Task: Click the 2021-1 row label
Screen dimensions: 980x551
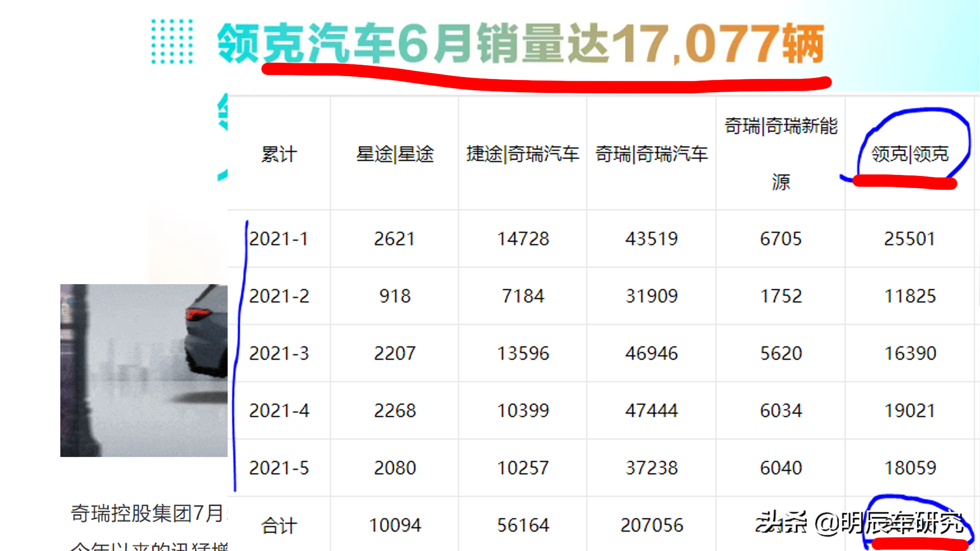Action: tap(279, 239)
